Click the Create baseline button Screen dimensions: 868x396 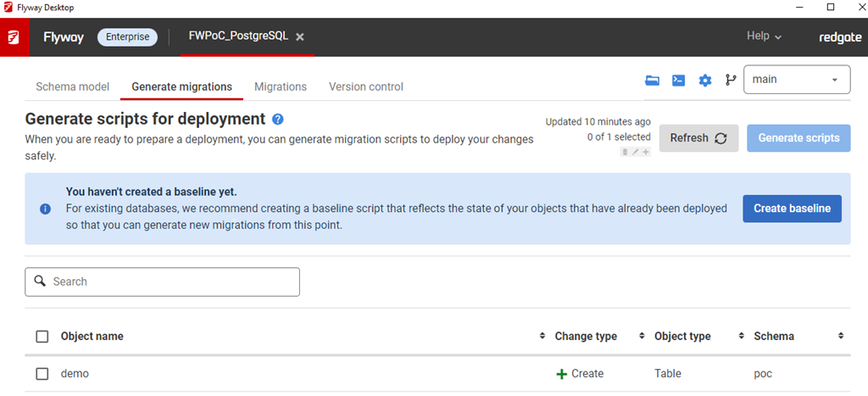coord(792,209)
